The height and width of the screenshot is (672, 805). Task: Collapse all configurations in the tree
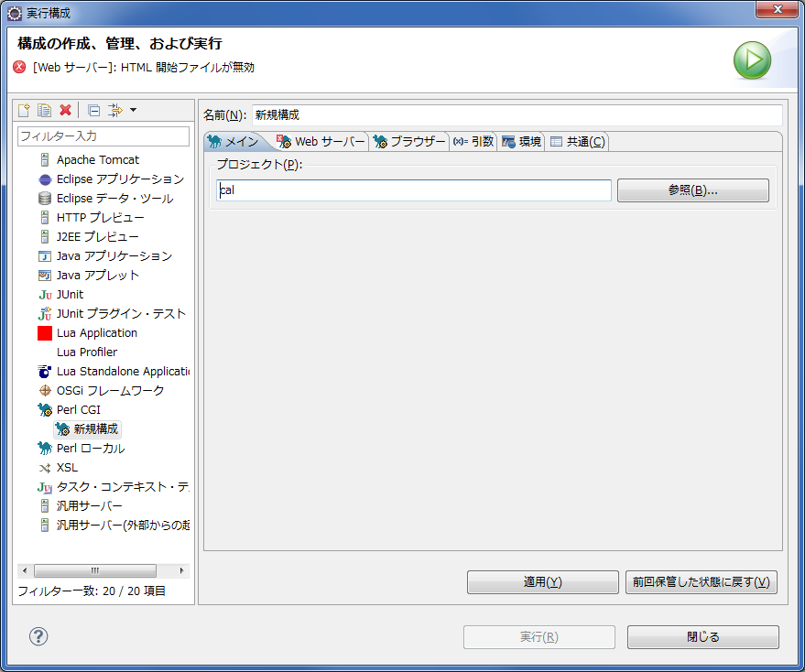click(x=93, y=110)
